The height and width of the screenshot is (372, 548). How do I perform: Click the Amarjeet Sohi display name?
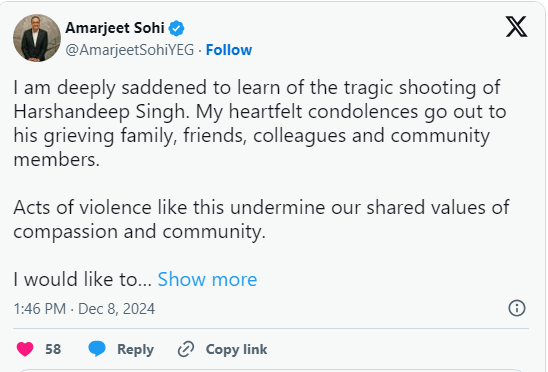coord(115,28)
